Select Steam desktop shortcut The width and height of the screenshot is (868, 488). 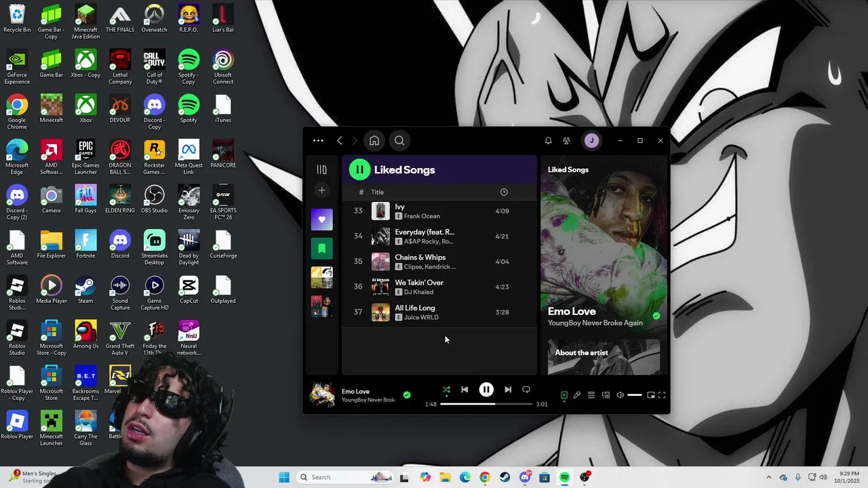[x=85, y=290]
